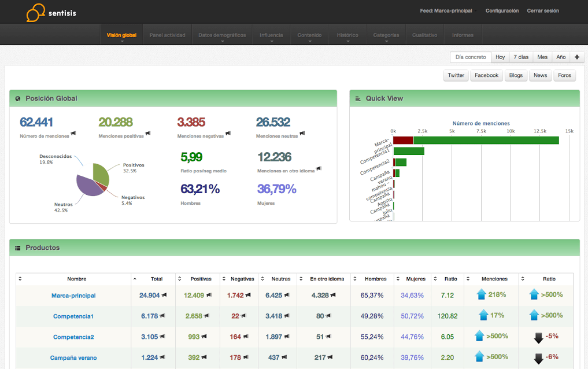Expand the Datos demográficos dropdown menu
This screenshot has width=588, height=369.
[x=221, y=35]
